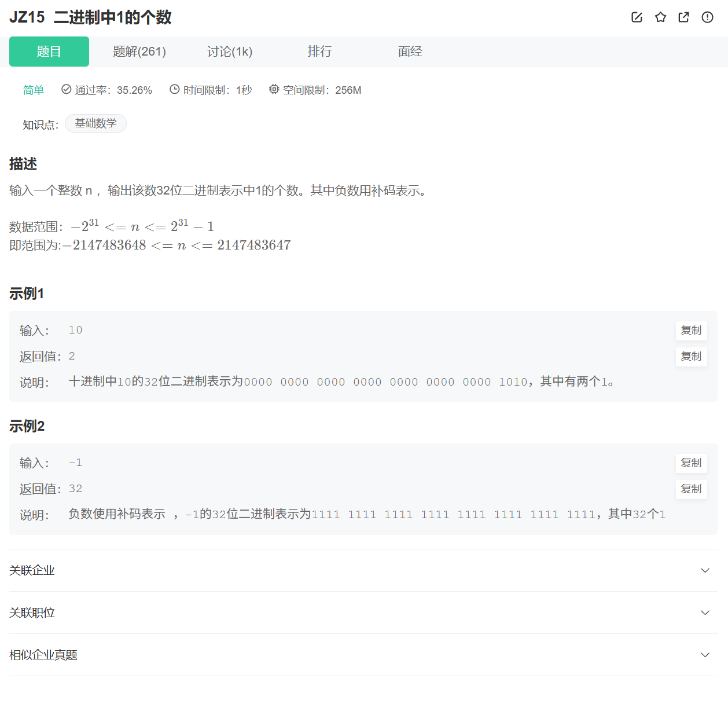Go to the 排行 tab
The height and width of the screenshot is (704, 728).
click(320, 52)
